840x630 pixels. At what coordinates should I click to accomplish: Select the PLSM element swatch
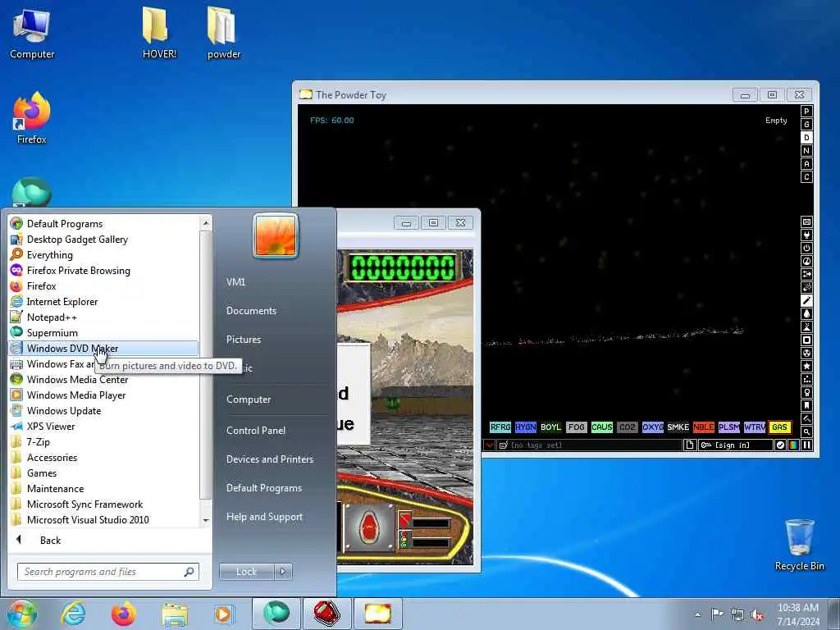point(728,427)
